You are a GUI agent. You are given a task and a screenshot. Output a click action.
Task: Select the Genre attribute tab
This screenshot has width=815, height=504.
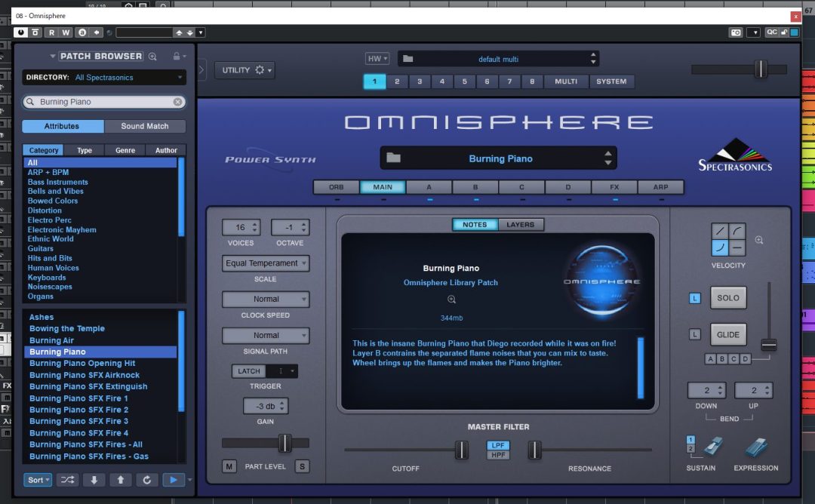125,150
